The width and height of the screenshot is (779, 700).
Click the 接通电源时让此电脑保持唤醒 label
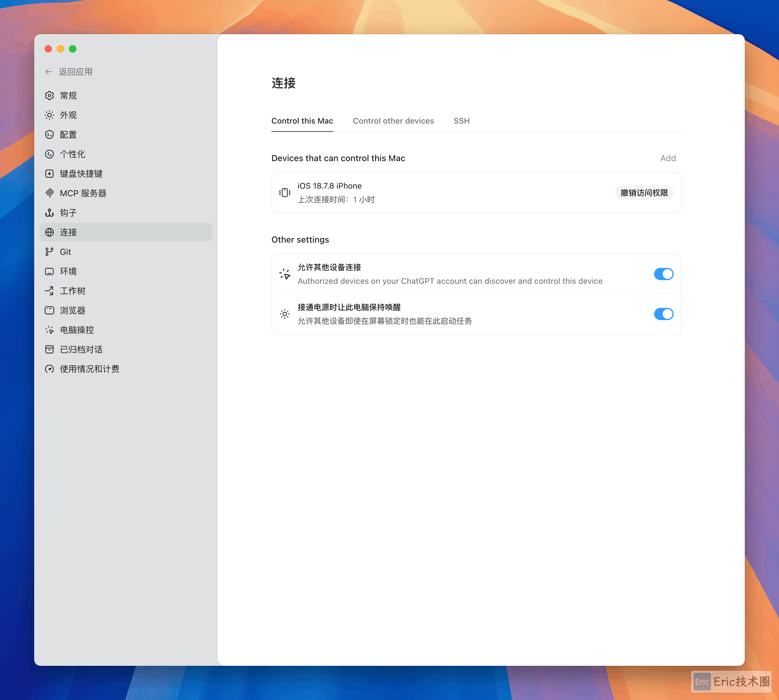(349, 308)
